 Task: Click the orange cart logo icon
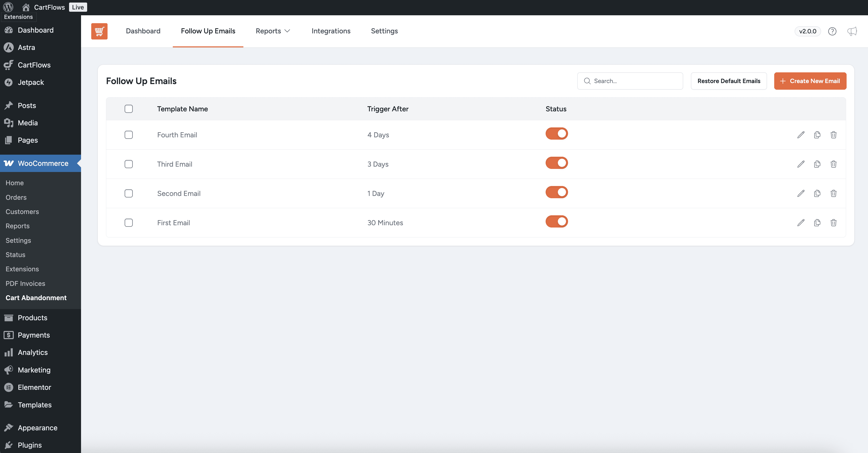pyautogui.click(x=99, y=31)
